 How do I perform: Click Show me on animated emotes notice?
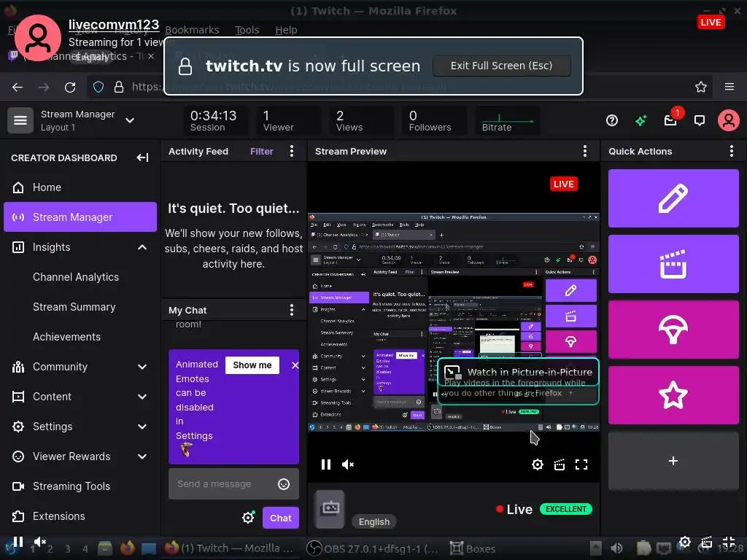[x=252, y=365]
